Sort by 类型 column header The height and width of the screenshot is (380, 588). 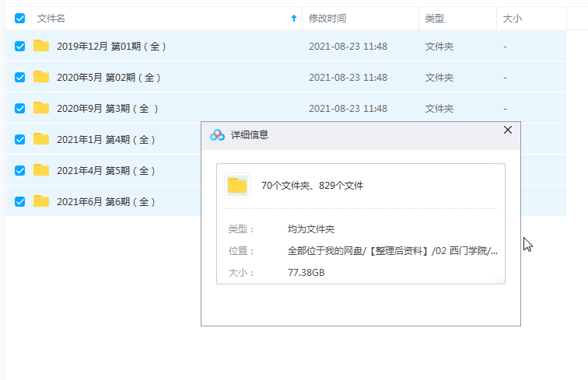tap(435, 19)
